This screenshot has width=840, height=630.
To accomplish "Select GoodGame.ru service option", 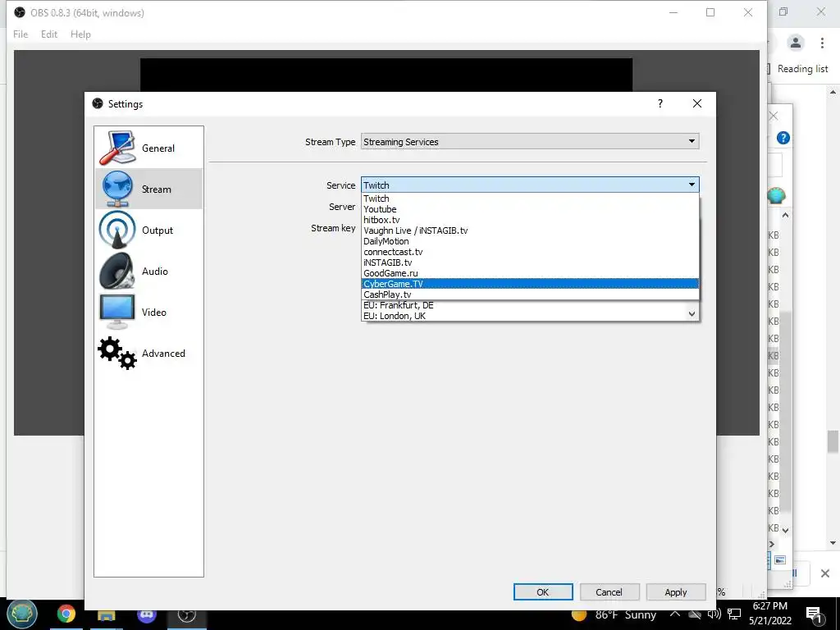I will click(x=530, y=273).
